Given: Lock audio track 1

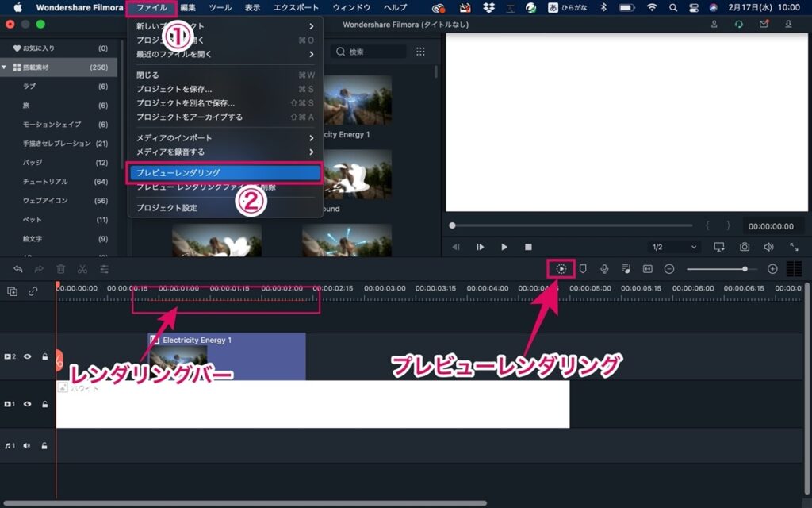Looking at the screenshot, I should 44,446.
